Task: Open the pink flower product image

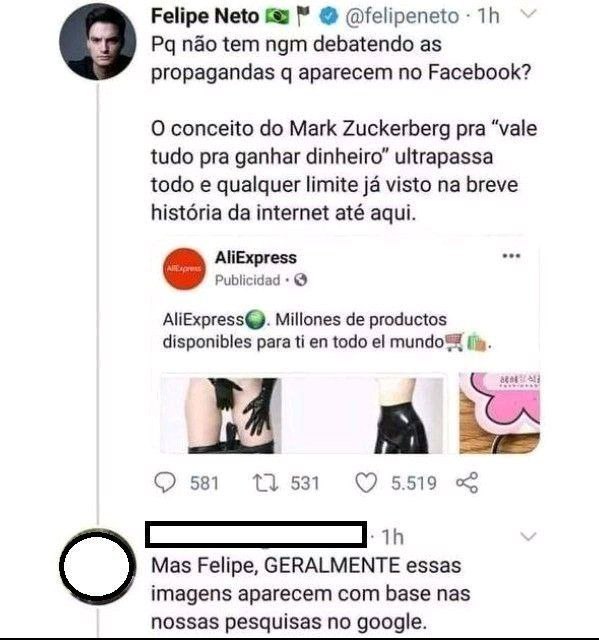Action: 499,413
